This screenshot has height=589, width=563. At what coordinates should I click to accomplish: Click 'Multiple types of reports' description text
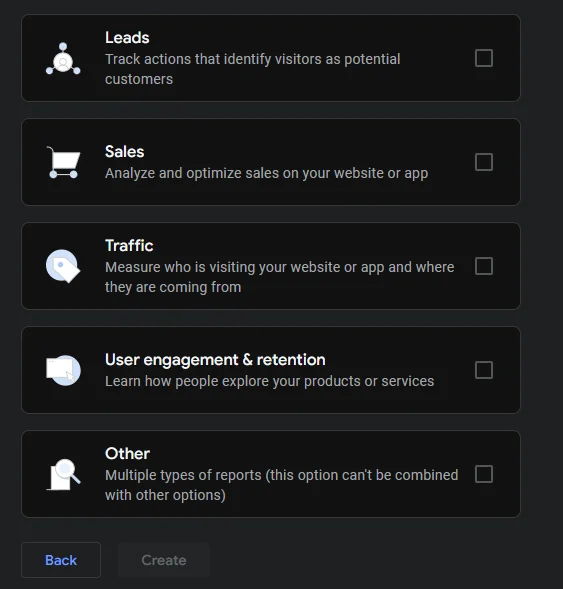coord(281,485)
